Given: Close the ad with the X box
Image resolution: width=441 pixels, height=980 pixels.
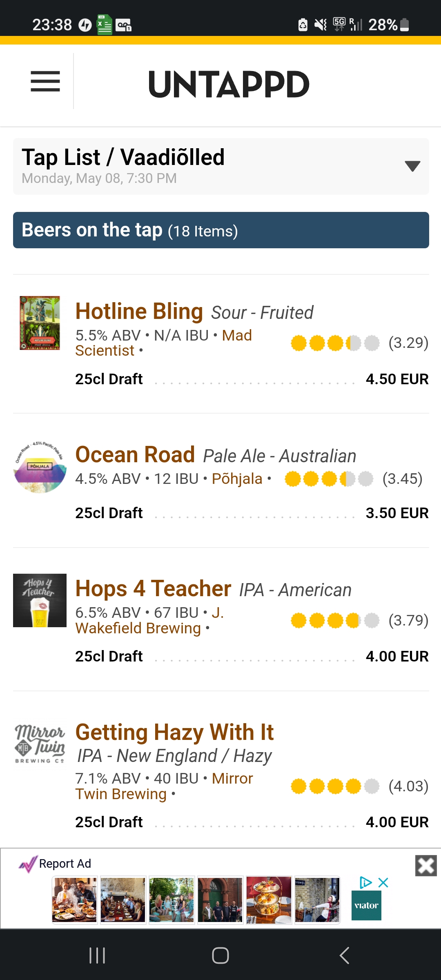Looking at the screenshot, I should (x=426, y=866).
